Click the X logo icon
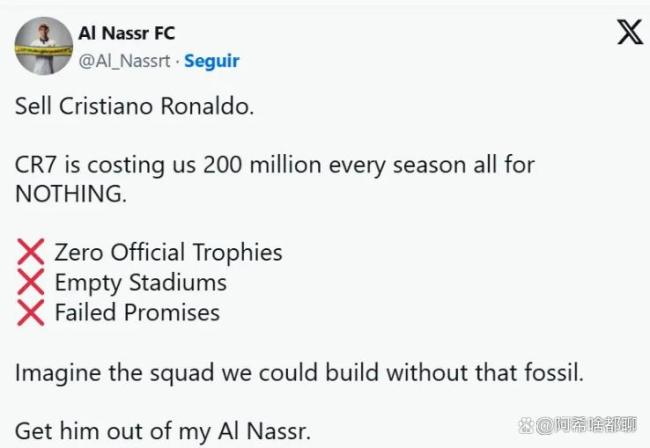The height and width of the screenshot is (448, 650). [629, 33]
